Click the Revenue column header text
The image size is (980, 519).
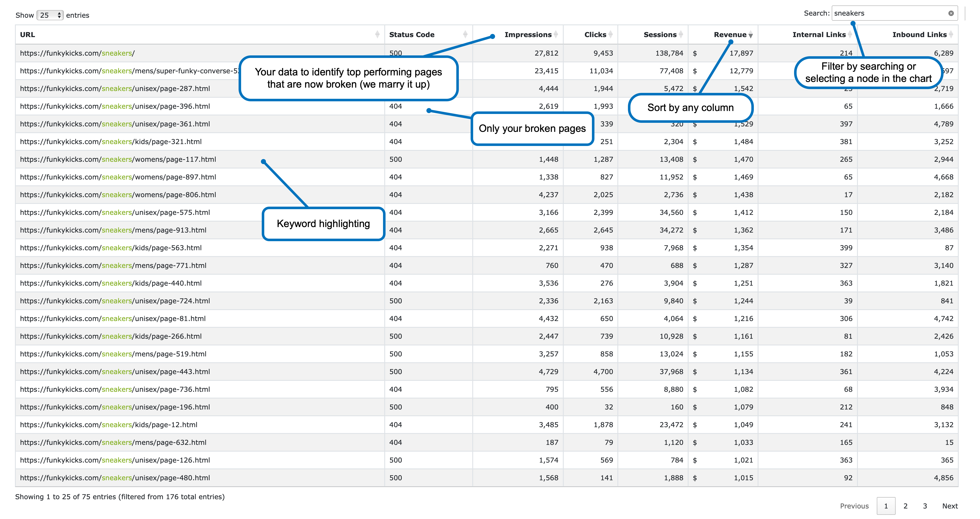[x=730, y=35]
